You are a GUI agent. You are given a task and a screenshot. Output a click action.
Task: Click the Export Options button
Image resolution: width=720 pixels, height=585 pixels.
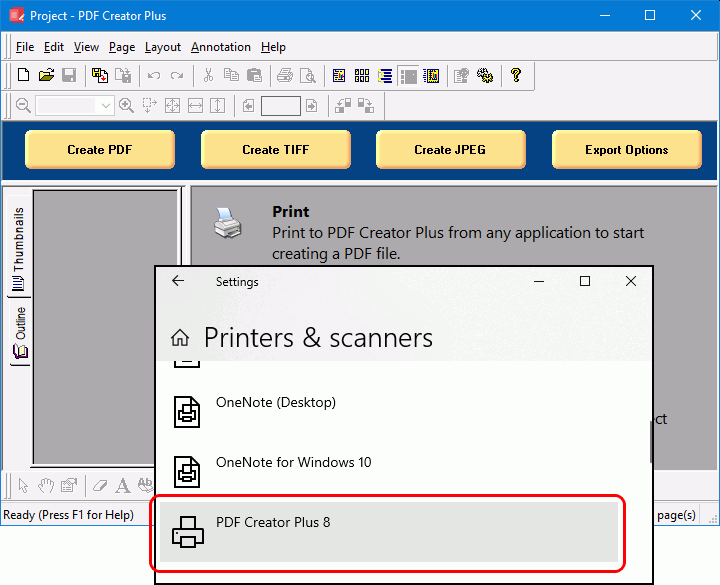626,149
